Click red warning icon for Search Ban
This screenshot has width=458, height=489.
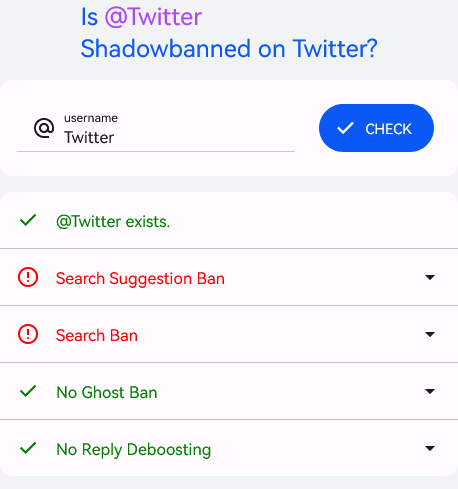[x=28, y=334]
